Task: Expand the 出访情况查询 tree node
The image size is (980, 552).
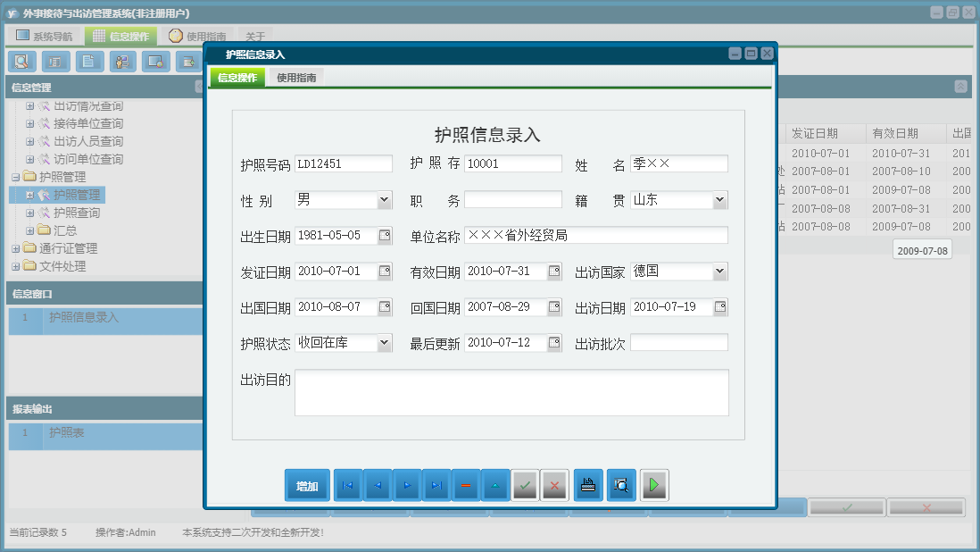Action: pyautogui.click(x=29, y=106)
